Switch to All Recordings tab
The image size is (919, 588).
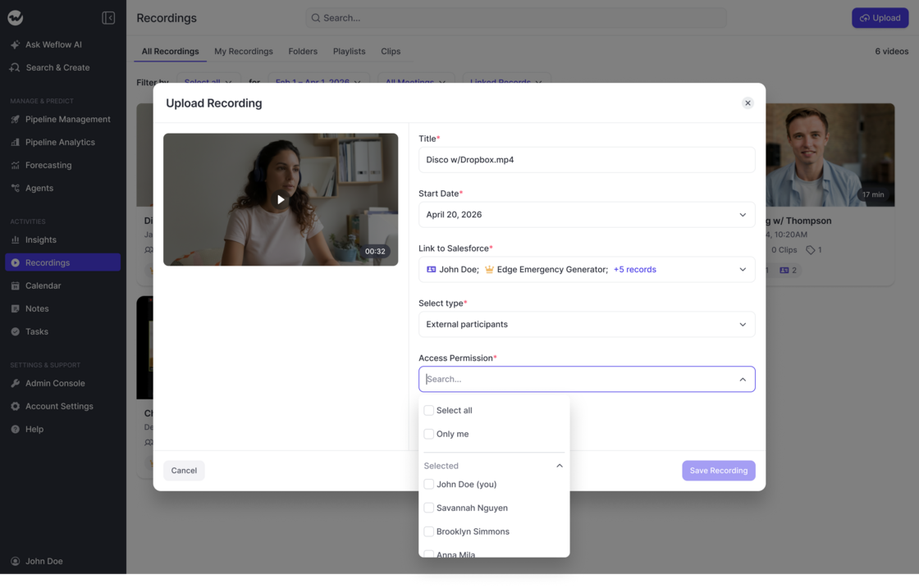click(x=170, y=52)
